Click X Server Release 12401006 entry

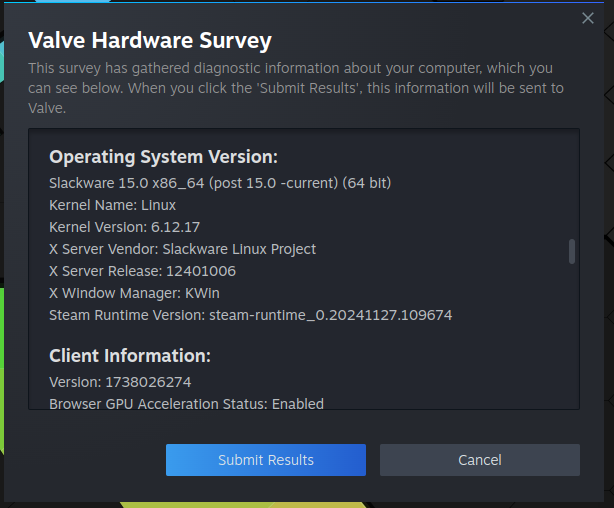[x=142, y=271]
